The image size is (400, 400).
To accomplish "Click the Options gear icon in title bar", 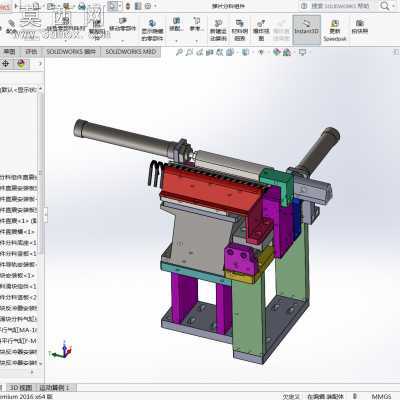I will [x=148, y=6].
